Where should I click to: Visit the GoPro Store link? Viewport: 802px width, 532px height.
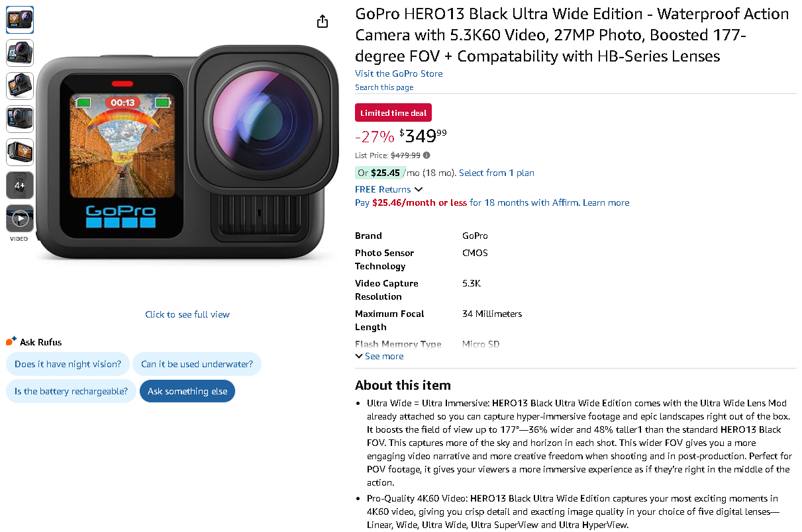[399, 73]
